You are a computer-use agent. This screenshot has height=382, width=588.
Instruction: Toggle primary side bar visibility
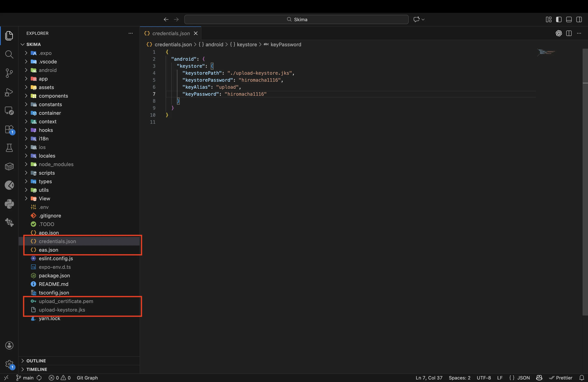[x=559, y=19]
